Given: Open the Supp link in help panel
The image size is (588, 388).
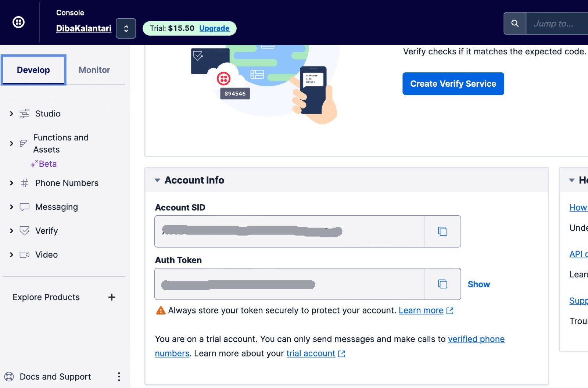Looking at the screenshot, I should (578, 301).
